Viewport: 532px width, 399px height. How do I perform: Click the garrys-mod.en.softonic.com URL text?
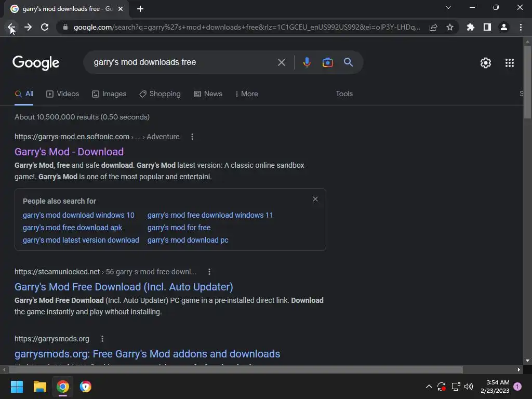point(72,137)
